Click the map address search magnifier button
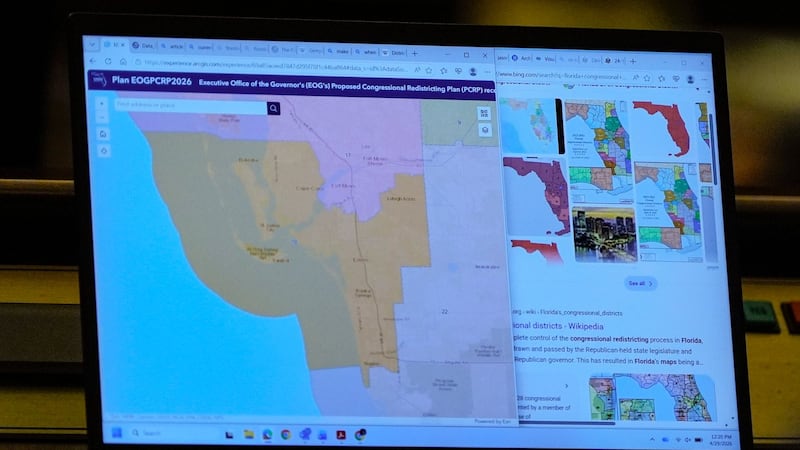The height and width of the screenshot is (450, 800). click(273, 107)
